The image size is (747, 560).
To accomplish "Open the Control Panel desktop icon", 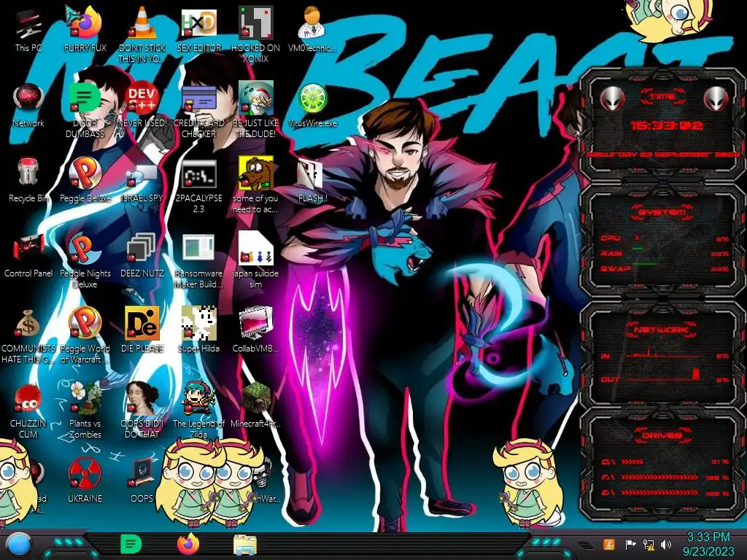I will [x=28, y=256].
